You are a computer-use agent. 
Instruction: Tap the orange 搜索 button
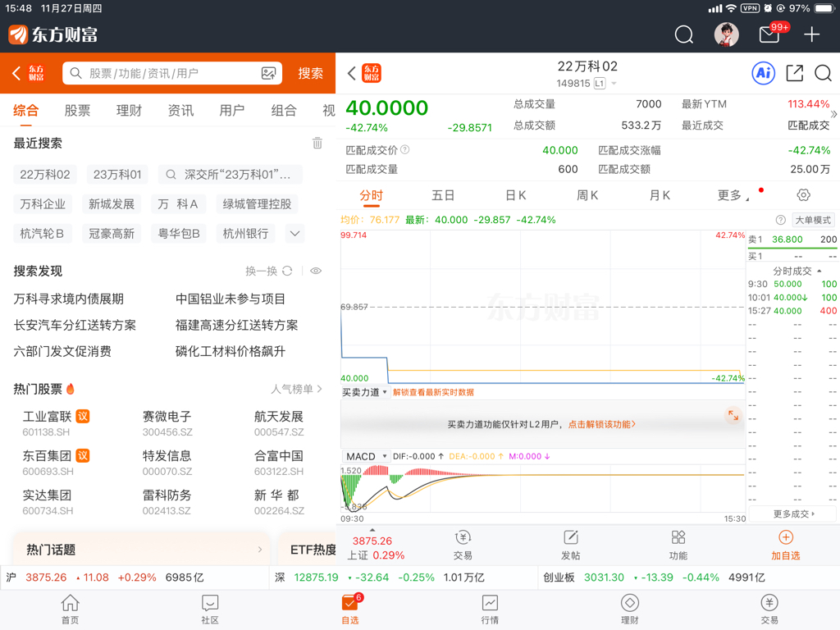point(310,73)
